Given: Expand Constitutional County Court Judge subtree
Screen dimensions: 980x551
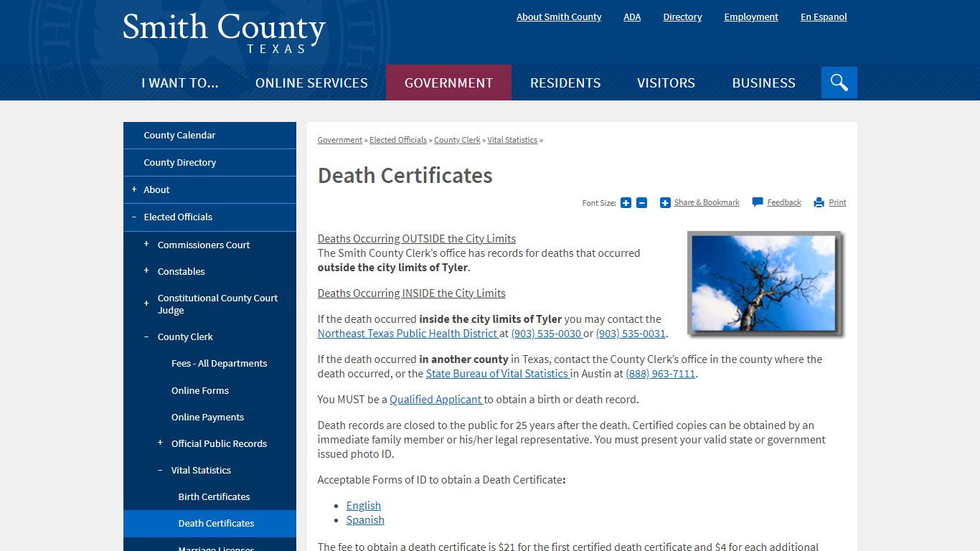Looking at the screenshot, I should [x=146, y=303].
